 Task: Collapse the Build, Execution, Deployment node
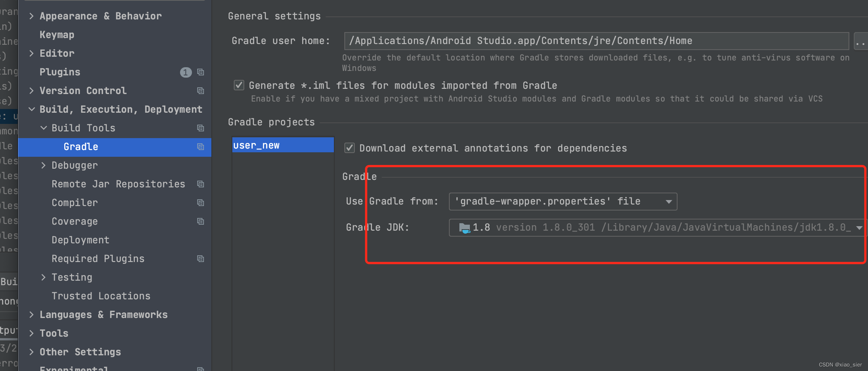(x=31, y=109)
